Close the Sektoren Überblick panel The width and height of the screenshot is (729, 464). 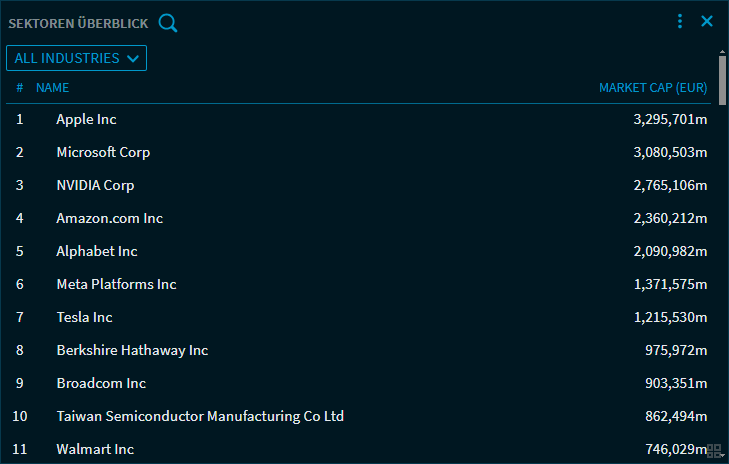[x=707, y=21]
